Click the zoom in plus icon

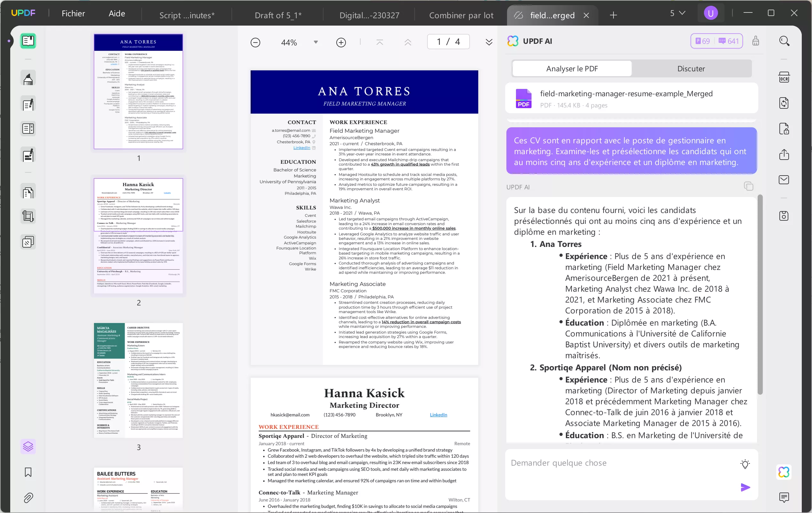[x=341, y=43]
